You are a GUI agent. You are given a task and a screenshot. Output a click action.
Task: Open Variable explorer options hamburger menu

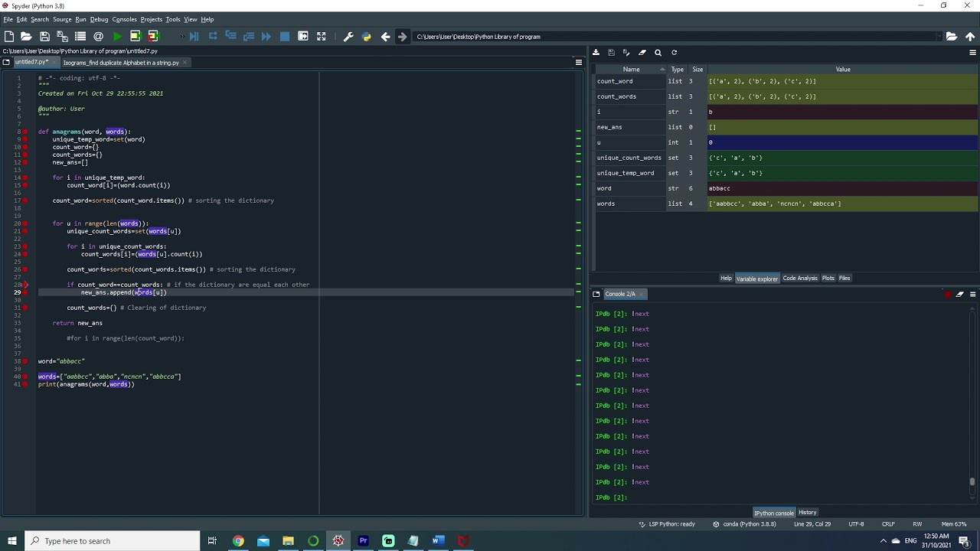[x=973, y=53]
